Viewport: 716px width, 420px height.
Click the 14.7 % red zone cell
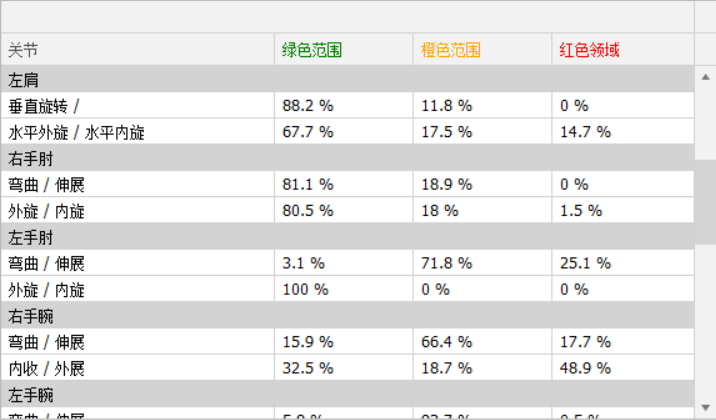point(586,132)
